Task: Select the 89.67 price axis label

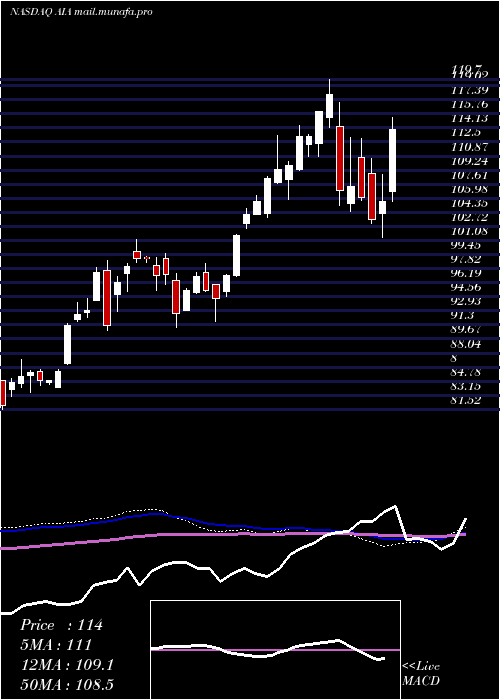Action: click(x=467, y=330)
